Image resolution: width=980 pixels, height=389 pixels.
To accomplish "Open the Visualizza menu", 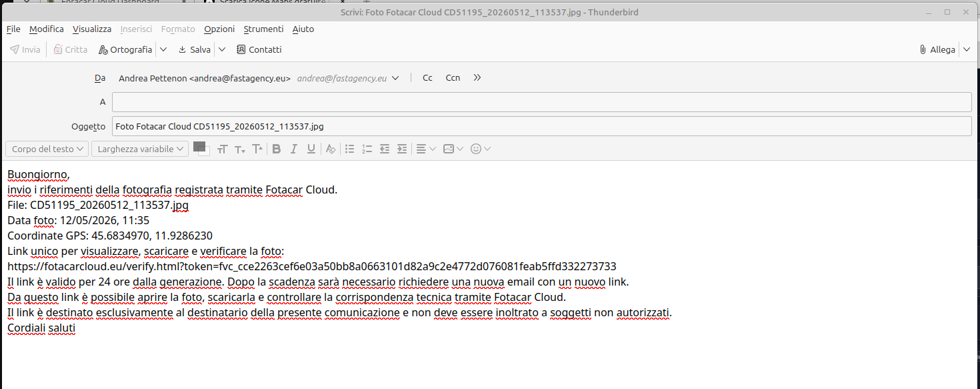I will tap(92, 29).
